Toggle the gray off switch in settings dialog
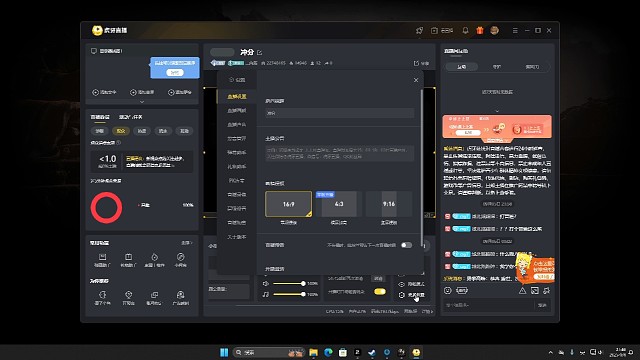The height and width of the screenshot is (360, 640). tap(406, 245)
